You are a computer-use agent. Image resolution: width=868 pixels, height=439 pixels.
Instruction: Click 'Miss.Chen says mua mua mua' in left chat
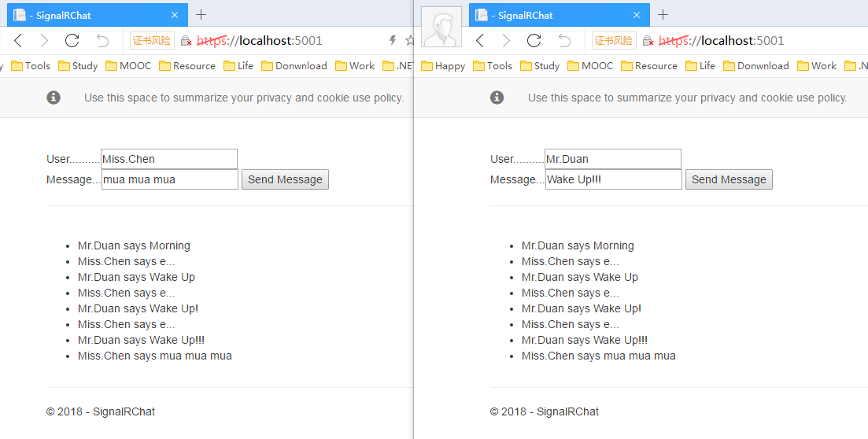tap(155, 356)
